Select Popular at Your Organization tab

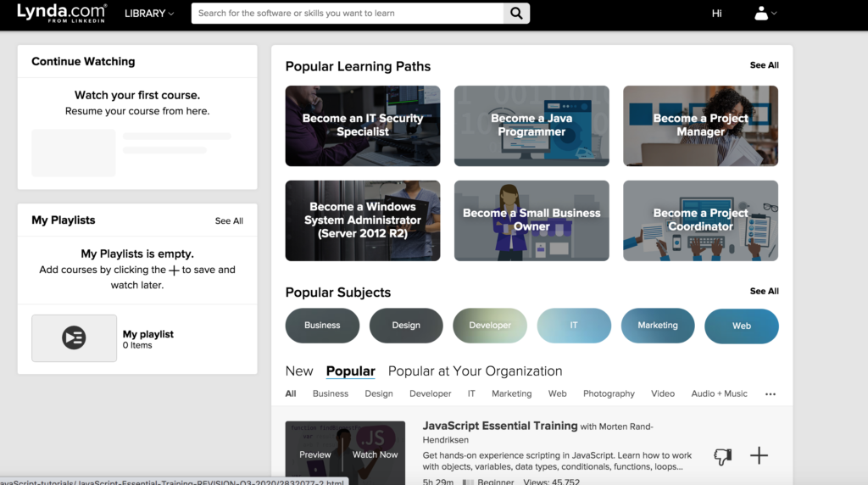[x=475, y=371]
